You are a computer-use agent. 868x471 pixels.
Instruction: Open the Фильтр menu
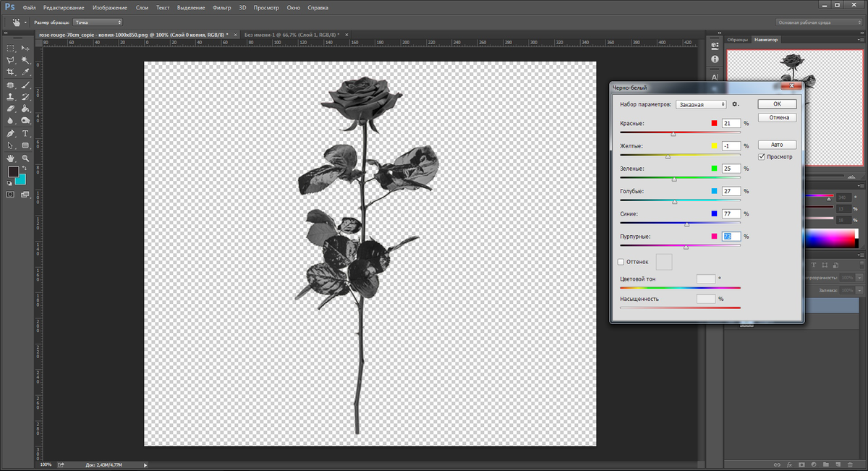[222, 8]
